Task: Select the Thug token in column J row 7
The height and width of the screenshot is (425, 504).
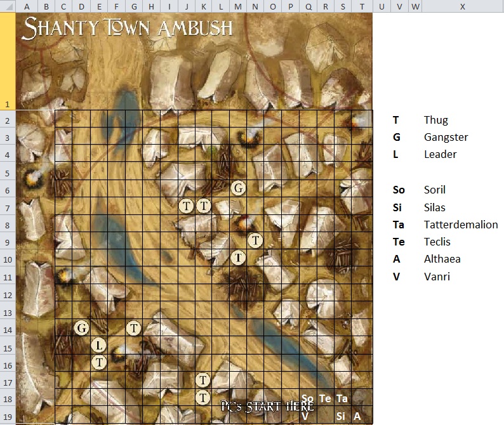Action: [x=187, y=206]
